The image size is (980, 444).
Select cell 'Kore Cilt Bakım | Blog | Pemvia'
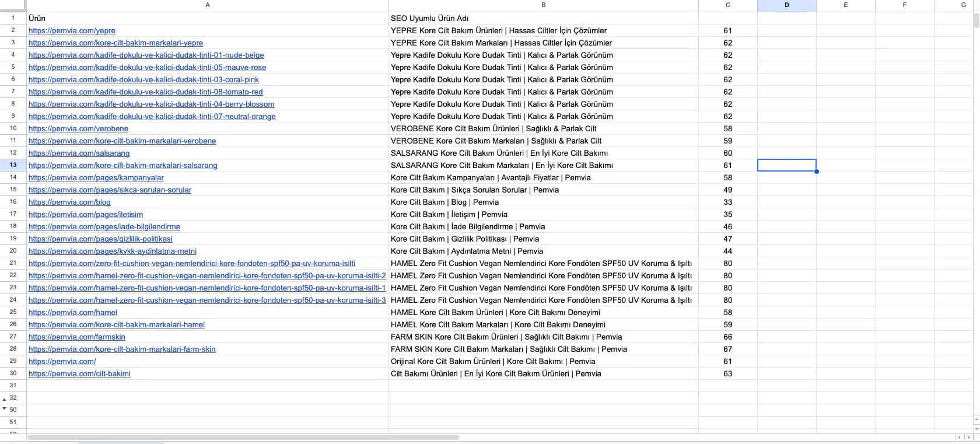(544, 202)
